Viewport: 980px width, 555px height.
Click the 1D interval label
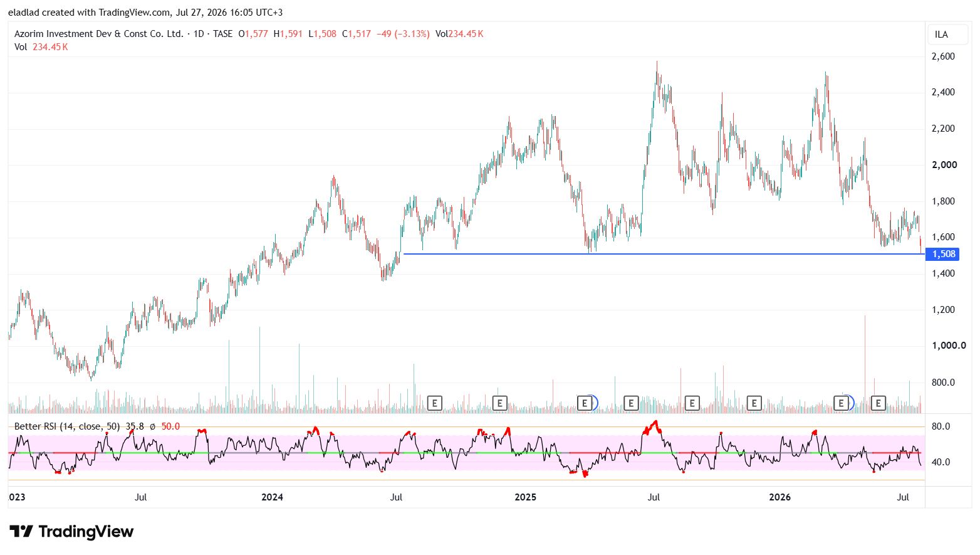click(x=199, y=34)
